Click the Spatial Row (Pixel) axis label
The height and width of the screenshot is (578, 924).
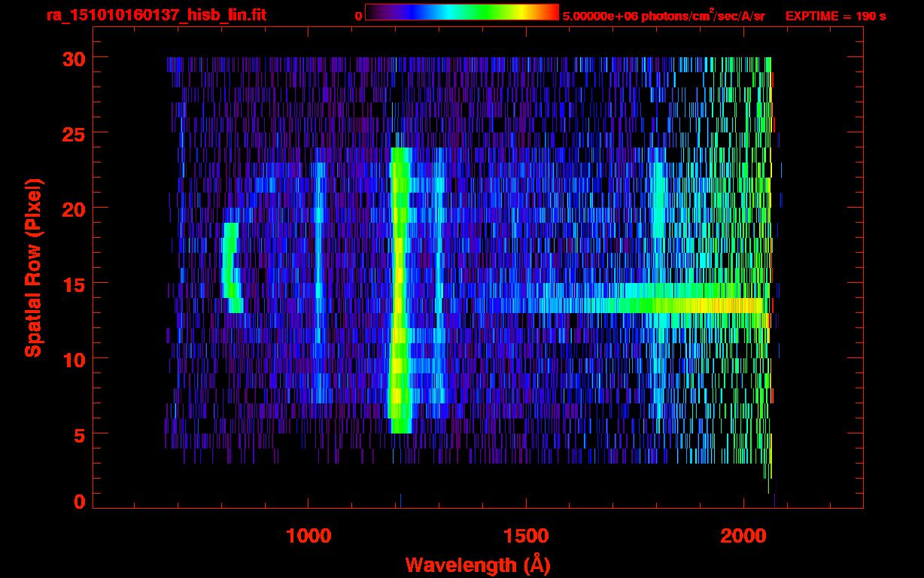coord(34,267)
